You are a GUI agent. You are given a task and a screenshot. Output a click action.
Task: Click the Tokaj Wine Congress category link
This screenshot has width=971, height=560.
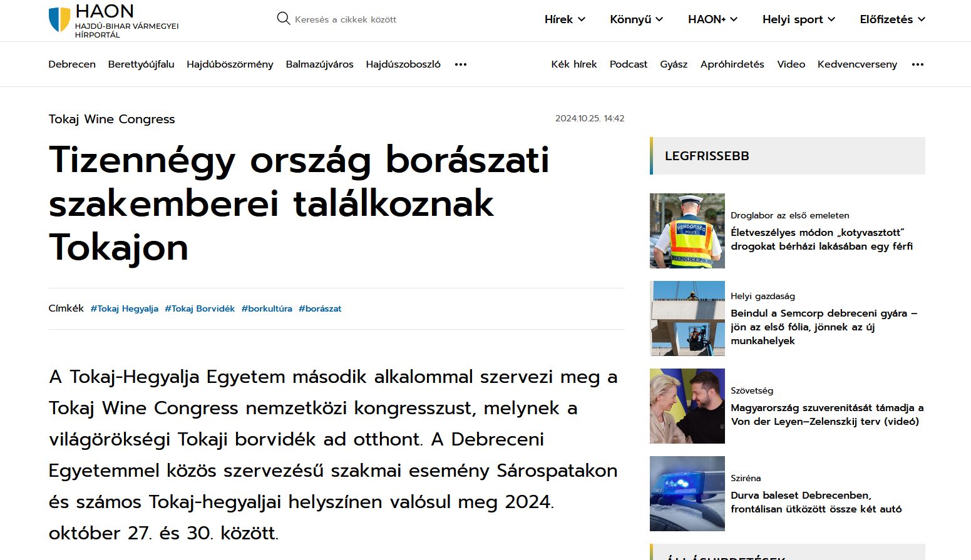pyautogui.click(x=112, y=119)
